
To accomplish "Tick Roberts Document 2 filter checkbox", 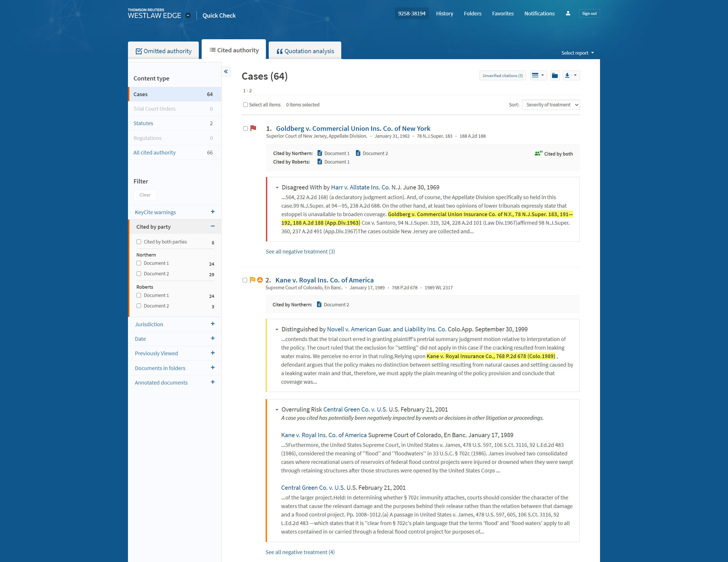I will (x=139, y=306).
